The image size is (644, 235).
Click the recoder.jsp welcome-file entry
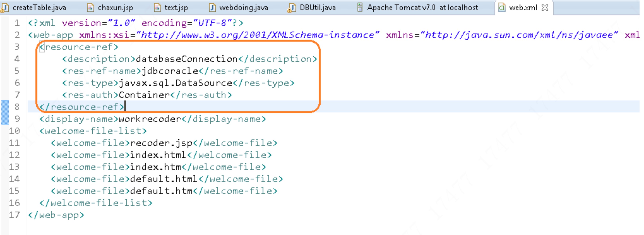click(161, 143)
